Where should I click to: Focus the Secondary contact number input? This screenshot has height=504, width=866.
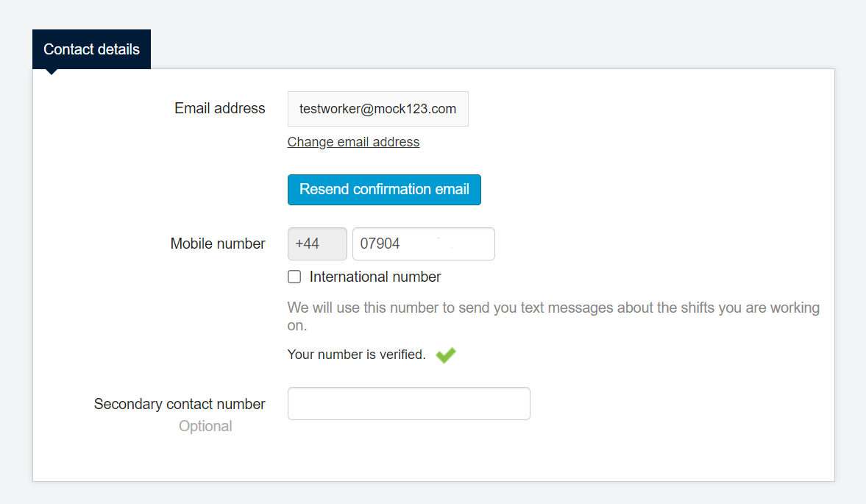pos(408,404)
